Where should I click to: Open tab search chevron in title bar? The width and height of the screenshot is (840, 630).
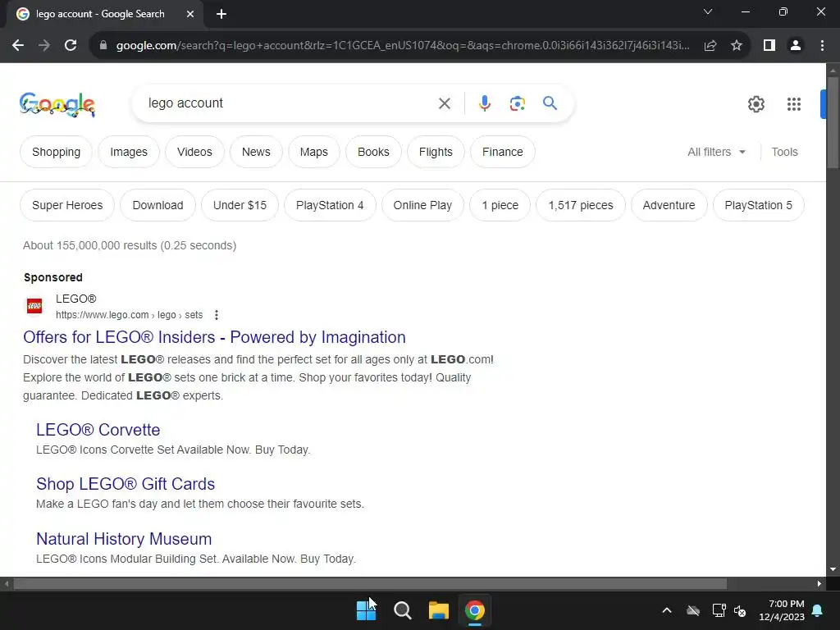coord(708,11)
